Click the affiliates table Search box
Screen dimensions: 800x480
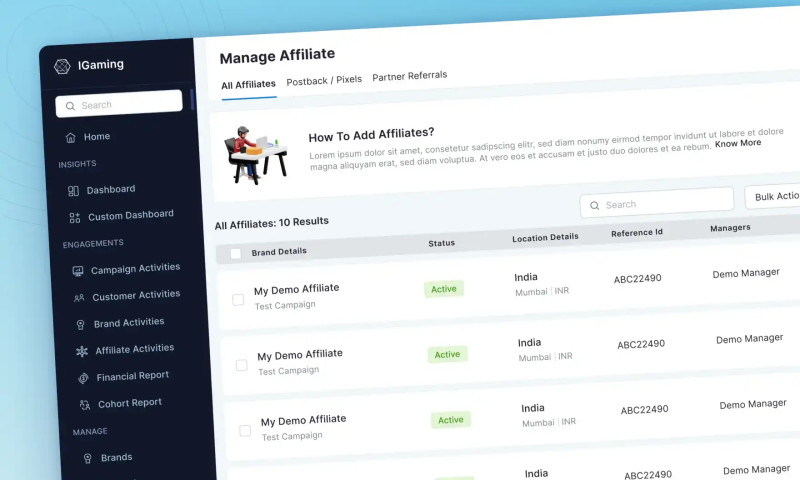coord(656,204)
